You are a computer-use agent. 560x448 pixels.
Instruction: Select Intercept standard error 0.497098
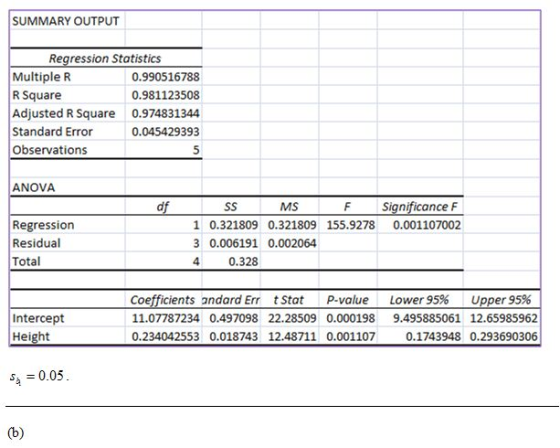point(234,318)
